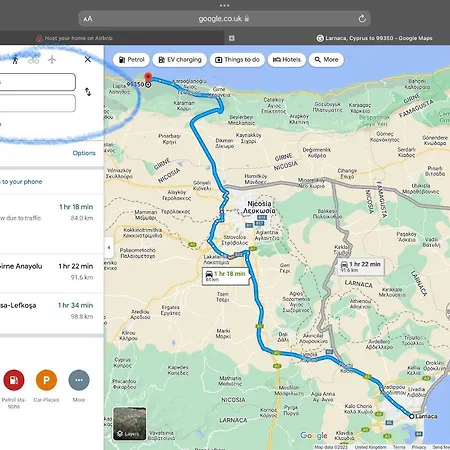This screenshot has width=450, height=450.
Task: Expand More map filter chip
Action: [326, 60]
